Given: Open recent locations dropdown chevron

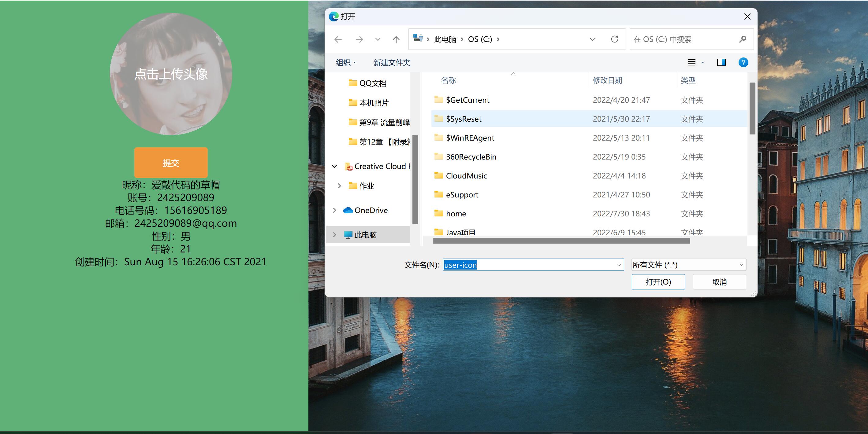Looking at the screenshot, I should [378, 39].
